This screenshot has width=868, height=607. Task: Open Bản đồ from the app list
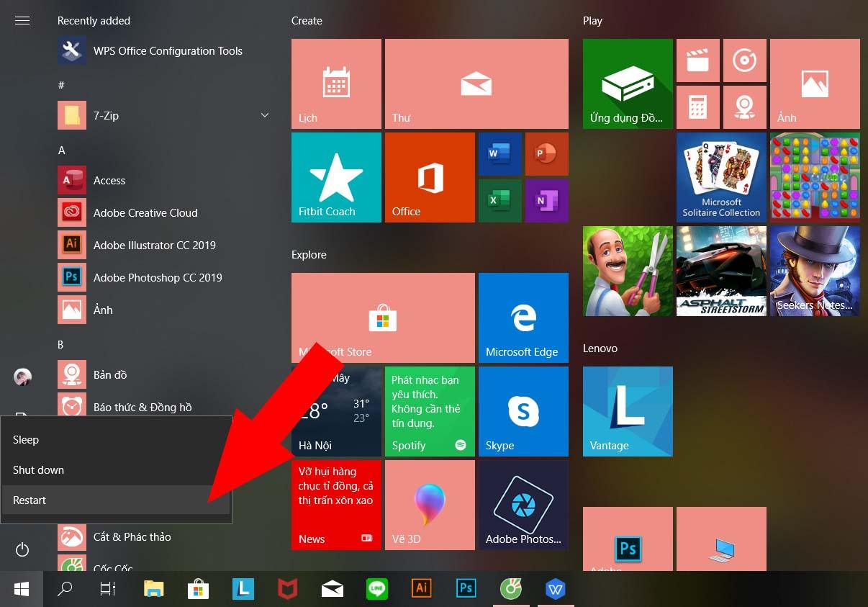coord(164,375)
